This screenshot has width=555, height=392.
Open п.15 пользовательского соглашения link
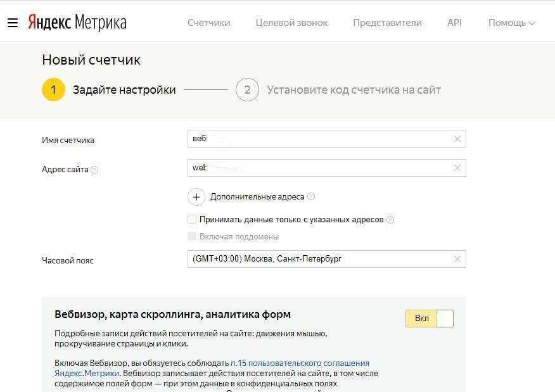click(300, 364)
